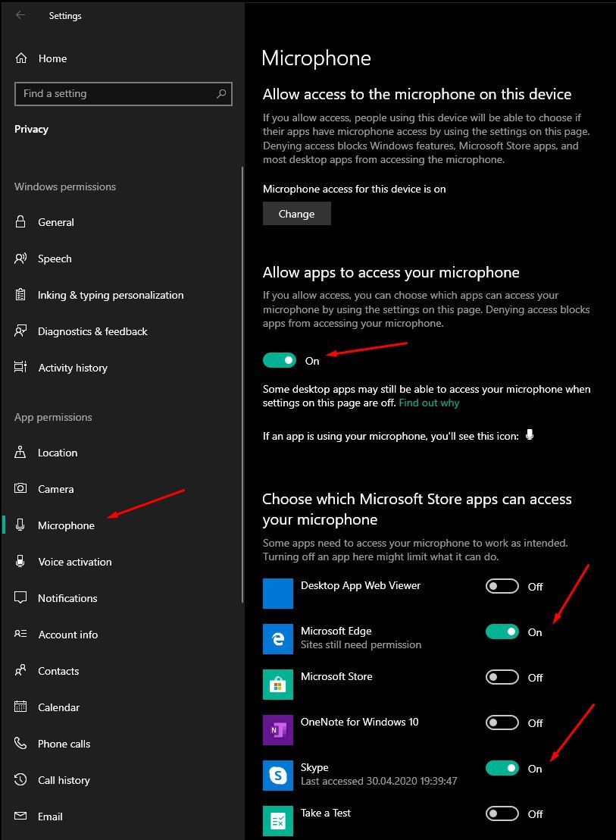The image size is (616, 840).
Task: Click the 'Microphone' page heading
Action: (x=316, y=58)
